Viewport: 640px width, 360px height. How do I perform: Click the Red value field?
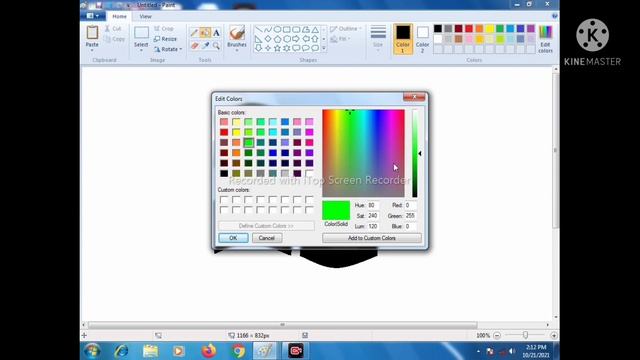(410, 205)
